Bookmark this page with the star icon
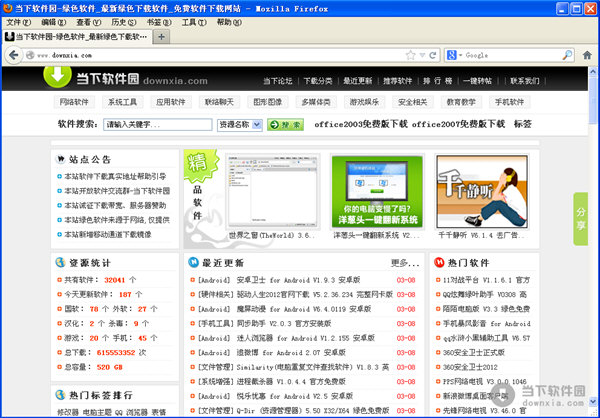The image size is (600, 418). coord(410,55)
